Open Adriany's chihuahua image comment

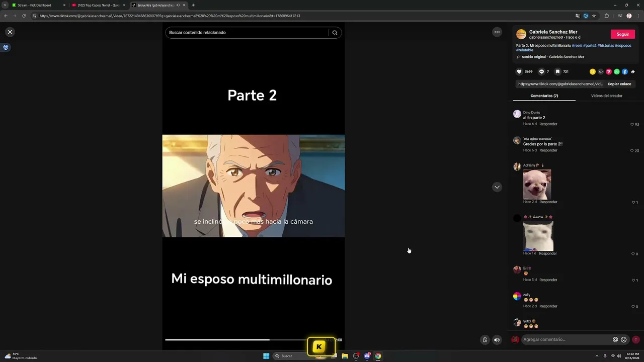coord(537,184)
